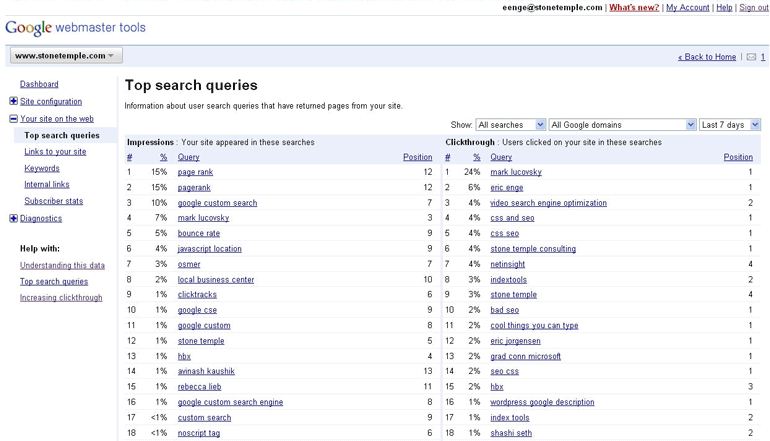
Task: Open the Top search queries help link
Action: [54, 281]
